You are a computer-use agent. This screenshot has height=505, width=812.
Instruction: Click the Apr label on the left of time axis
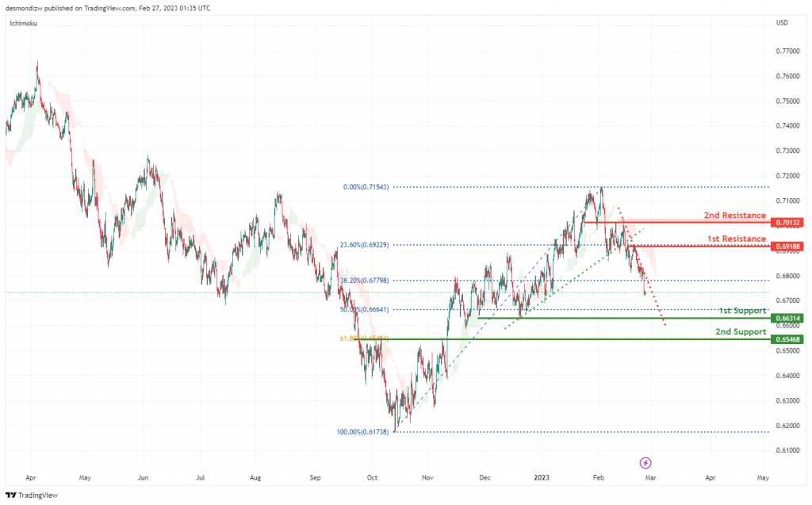[31, 477]
